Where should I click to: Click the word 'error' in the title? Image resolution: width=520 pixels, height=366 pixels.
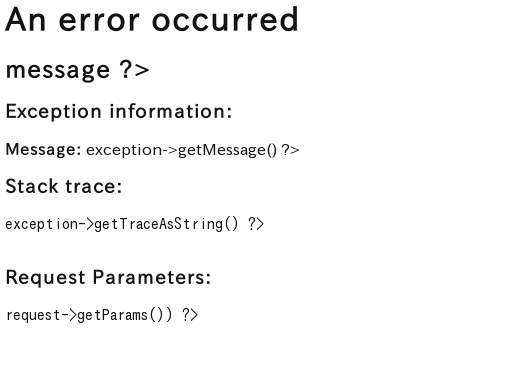(x=99, y=21)
